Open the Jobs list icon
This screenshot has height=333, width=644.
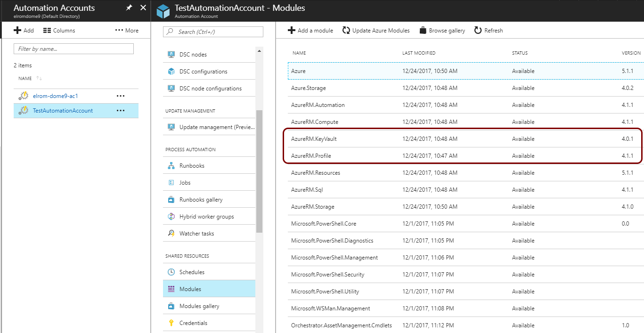171,183
